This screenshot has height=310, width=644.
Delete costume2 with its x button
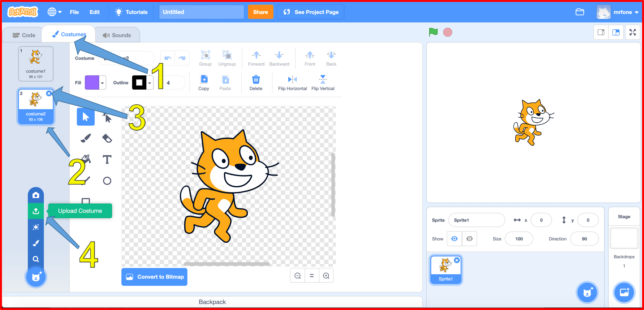49,93
